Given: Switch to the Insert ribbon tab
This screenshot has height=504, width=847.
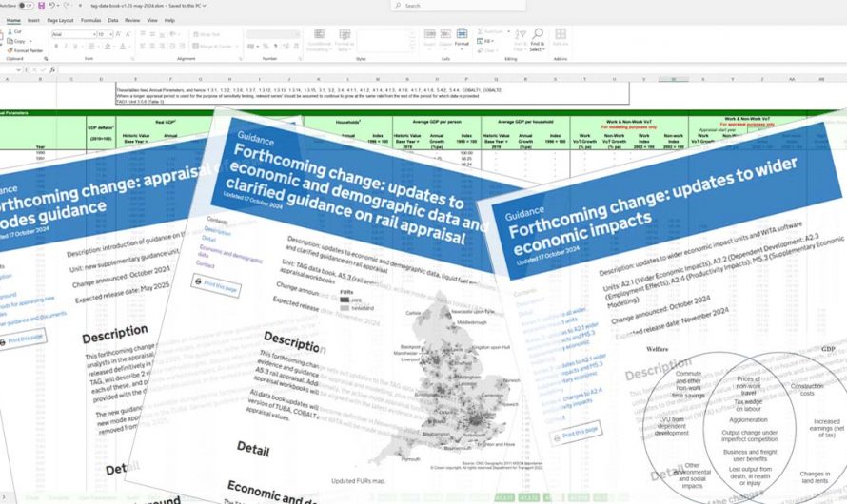Looking at the screenshot, I should (x=33, y=21).
